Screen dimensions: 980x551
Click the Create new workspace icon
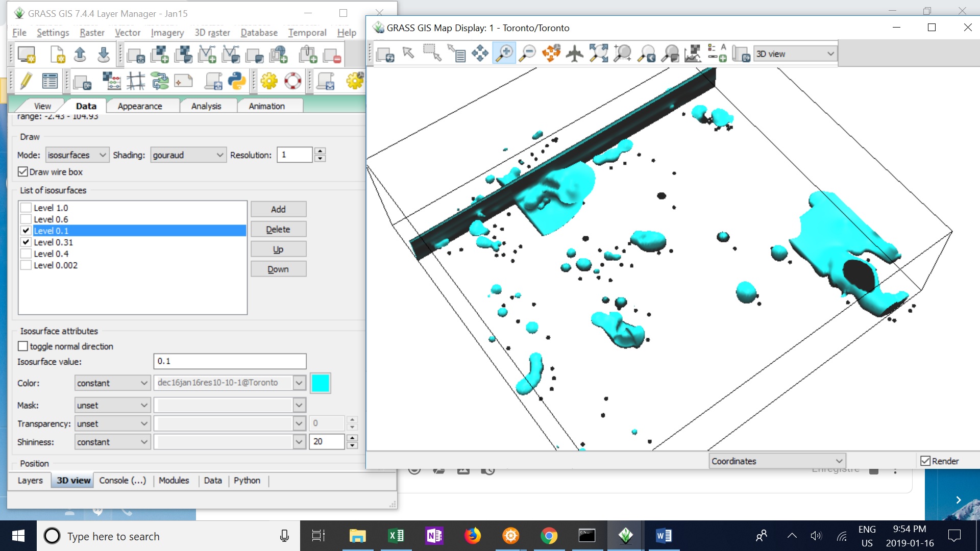click(57, 55)
